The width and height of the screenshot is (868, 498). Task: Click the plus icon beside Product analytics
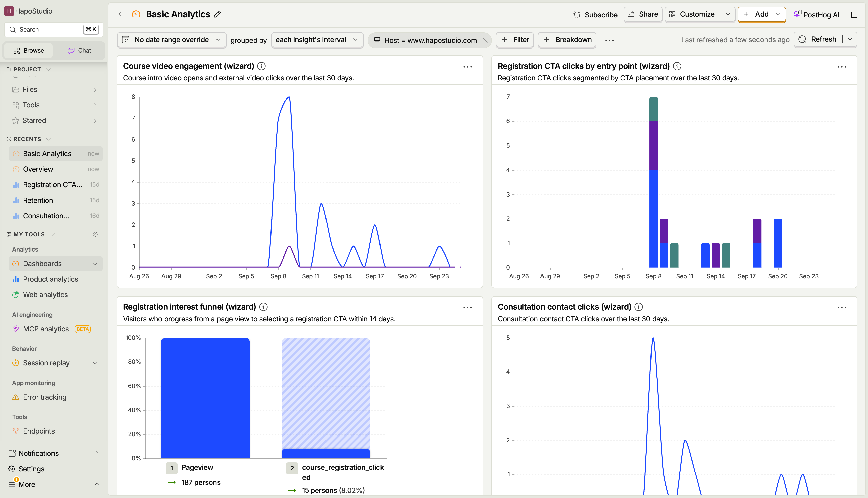(x=95, y=279)
